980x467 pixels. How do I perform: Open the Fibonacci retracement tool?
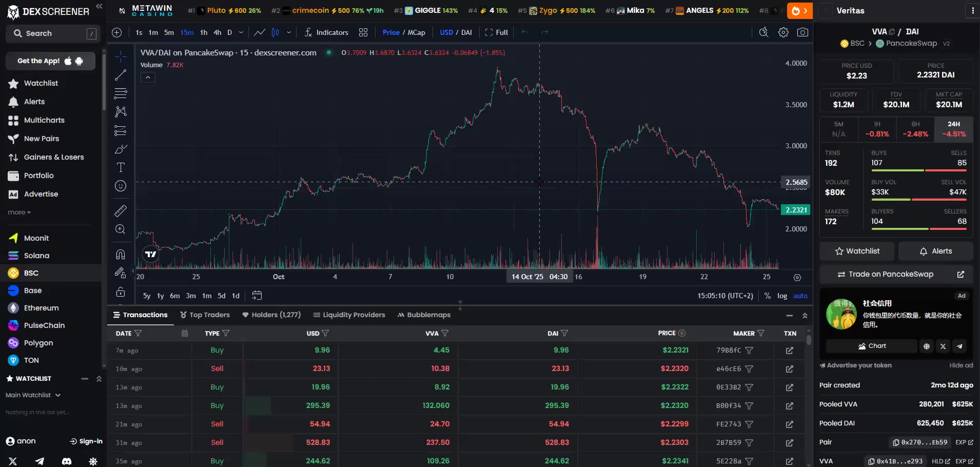click(121, 93)
